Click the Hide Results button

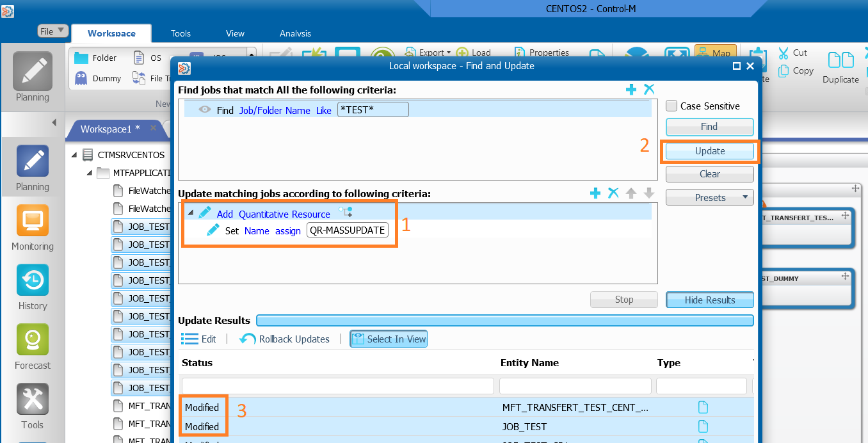click(709, 300)
